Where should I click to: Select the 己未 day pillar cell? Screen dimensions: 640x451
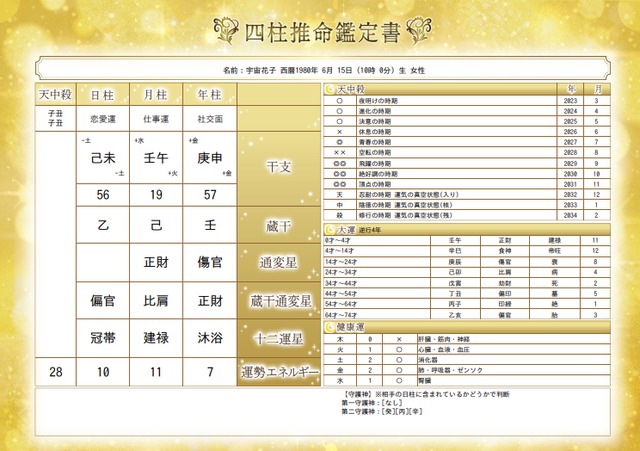[103, 158]
